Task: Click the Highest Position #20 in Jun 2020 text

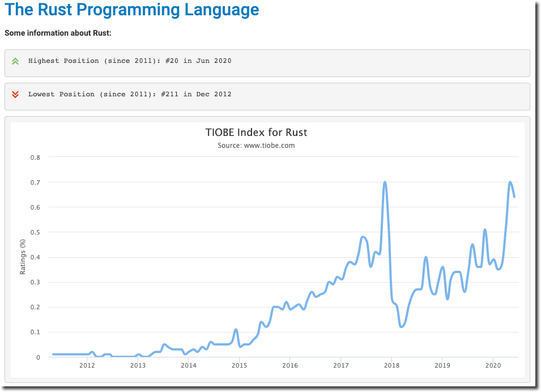Action: pos(130,61)
